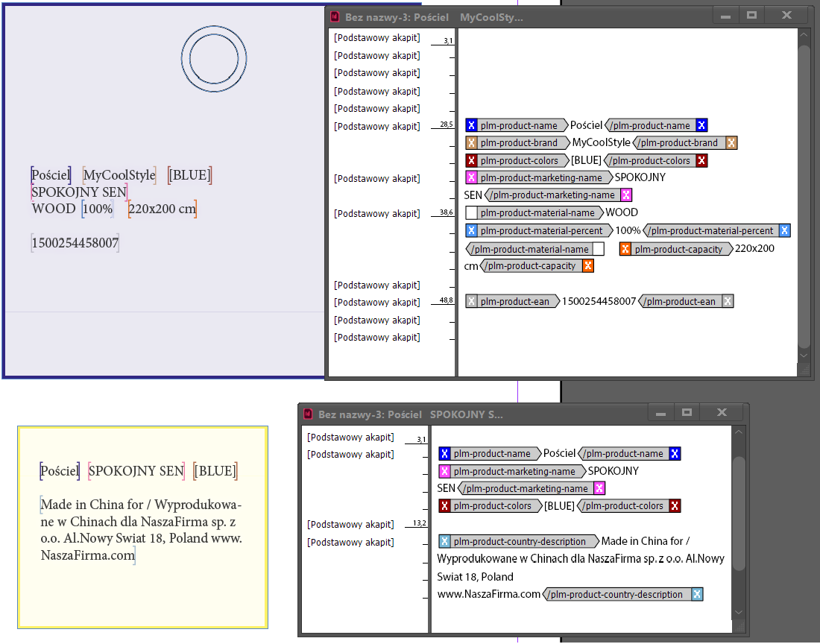Click the blue closing /plm-product-name tag marker in the MyCoolStyle story window
The image size is (820, 644).
pyautogui.click(x=656, y=125)
